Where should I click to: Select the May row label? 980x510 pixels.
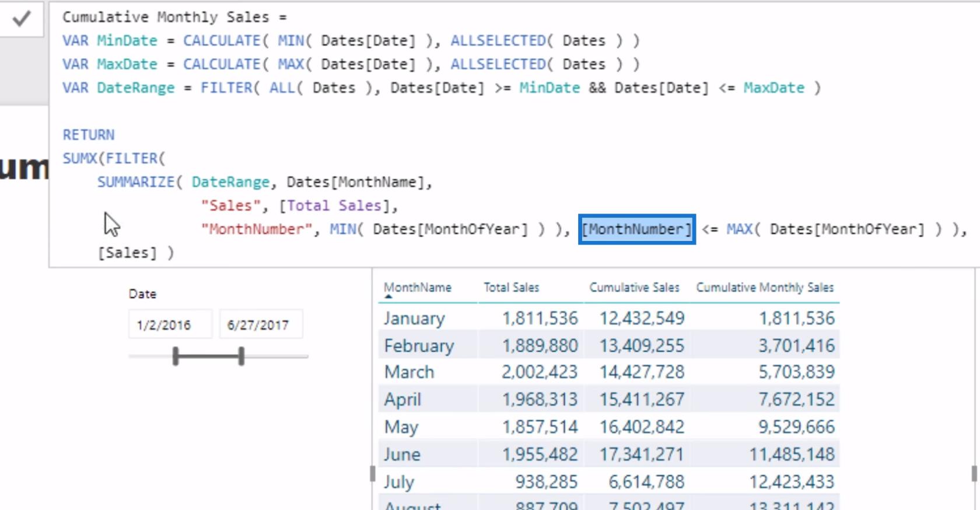tap(401, 427)
